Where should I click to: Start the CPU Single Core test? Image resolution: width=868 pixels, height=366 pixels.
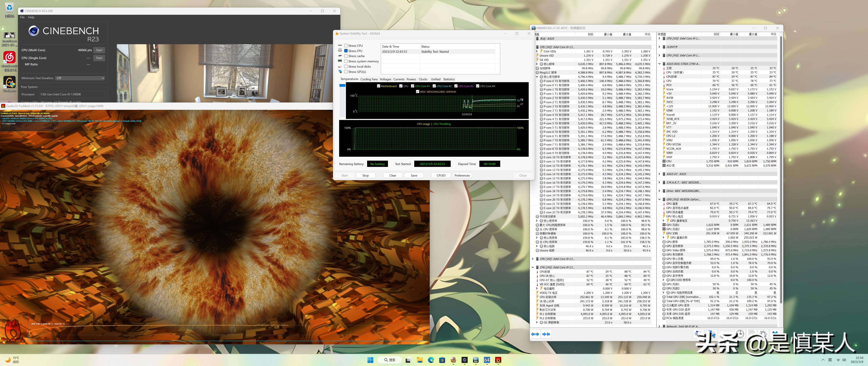(99, 58)
